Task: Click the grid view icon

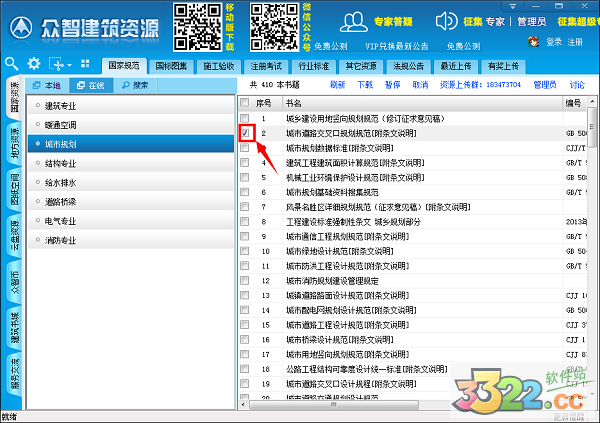Action: (85, 64)
